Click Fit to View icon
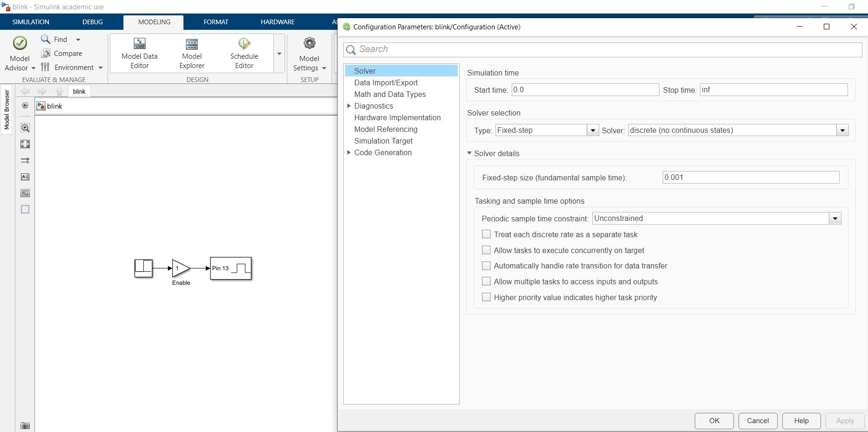This screenshot has width=868, height=432. pos(25,144)
